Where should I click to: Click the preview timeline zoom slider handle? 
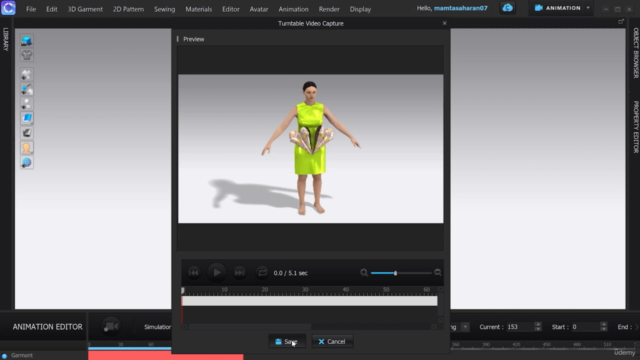click(395, 273)
